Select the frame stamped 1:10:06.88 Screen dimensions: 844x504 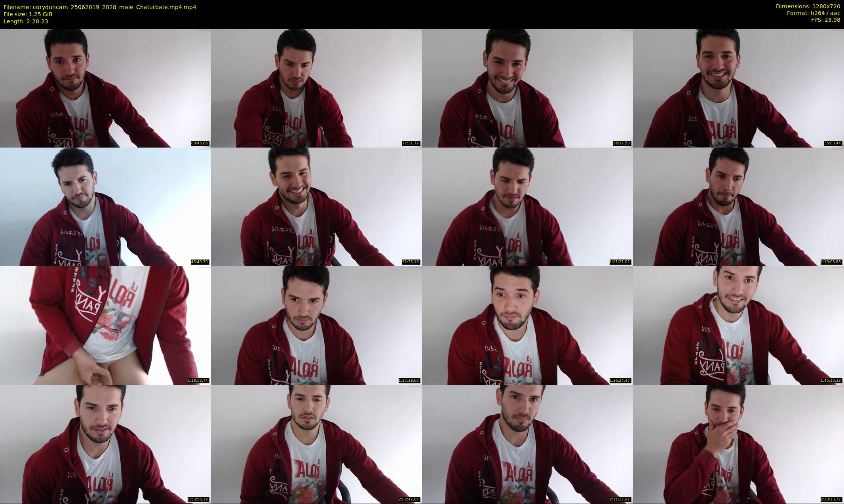pos(738,207)
